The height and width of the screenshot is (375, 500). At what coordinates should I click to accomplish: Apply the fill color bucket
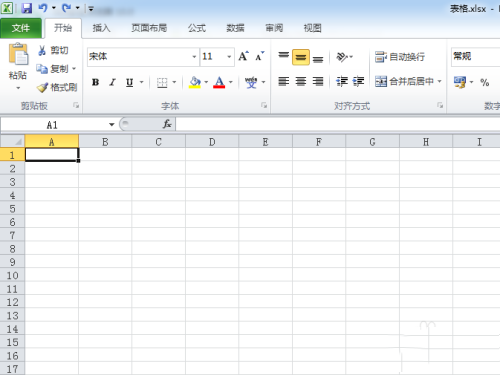click(x=195, y=82)
